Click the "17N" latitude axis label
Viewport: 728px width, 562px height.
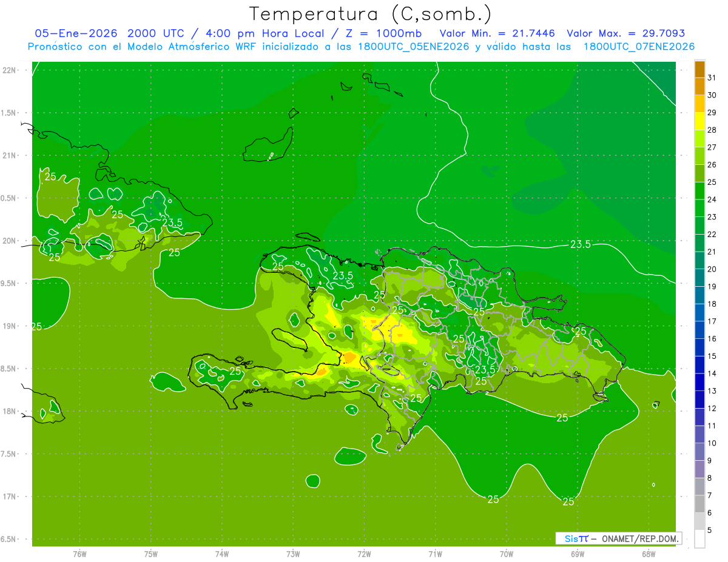click(10, 497)
